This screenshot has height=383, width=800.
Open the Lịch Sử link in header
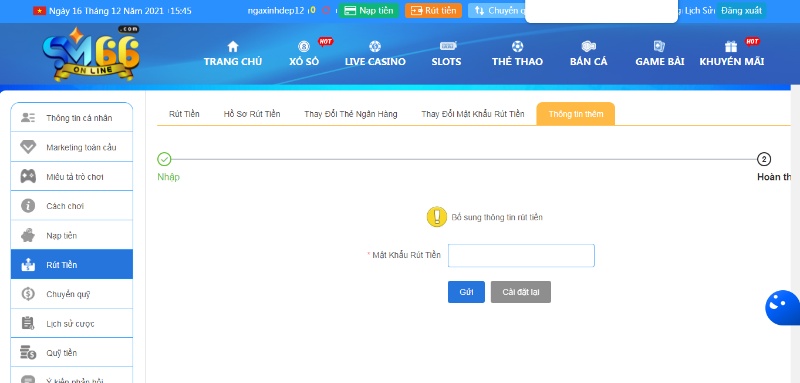click(x=699, y=11)
